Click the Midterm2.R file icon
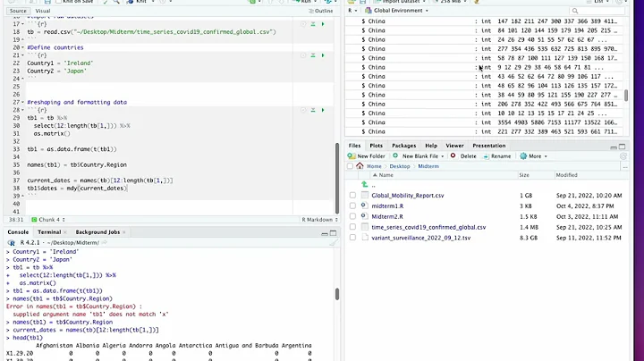The image size is (644, 361). pos(365,216)
